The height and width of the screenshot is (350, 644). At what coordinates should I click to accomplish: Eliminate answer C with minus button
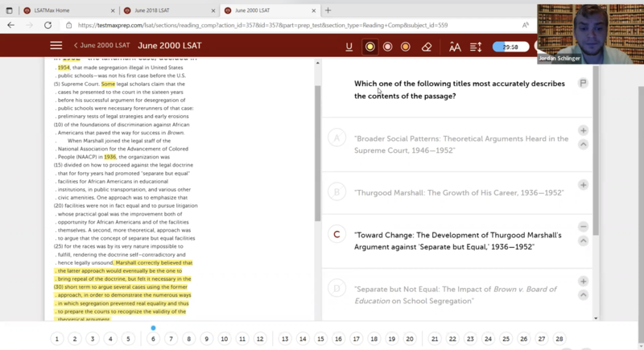coord(583,227)
